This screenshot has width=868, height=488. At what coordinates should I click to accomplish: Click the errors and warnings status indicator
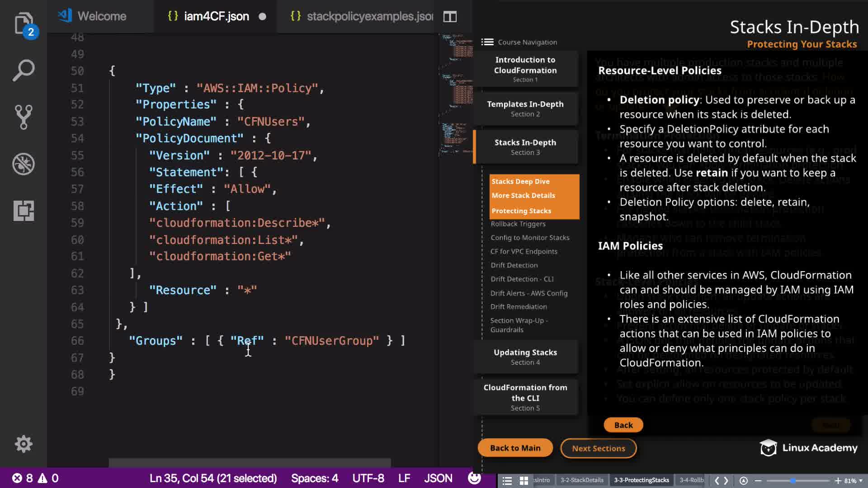pyautogui.click(x=35, y=478)
